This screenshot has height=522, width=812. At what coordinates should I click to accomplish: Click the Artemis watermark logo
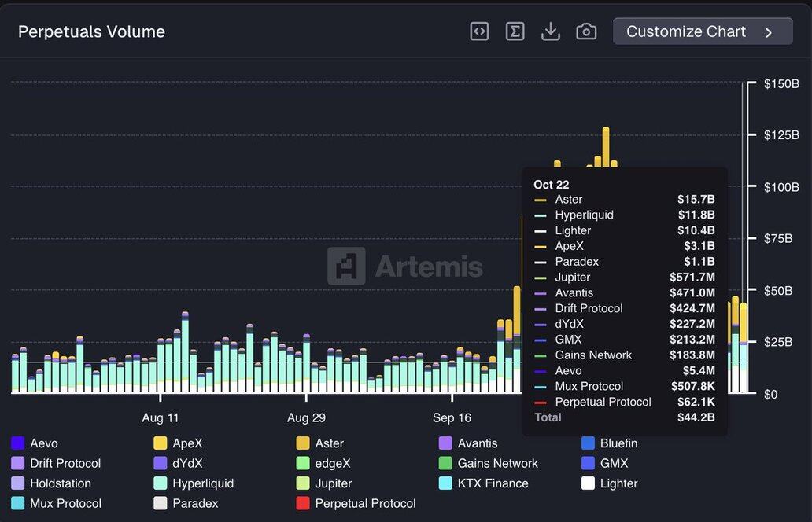(x=405, y=266)
